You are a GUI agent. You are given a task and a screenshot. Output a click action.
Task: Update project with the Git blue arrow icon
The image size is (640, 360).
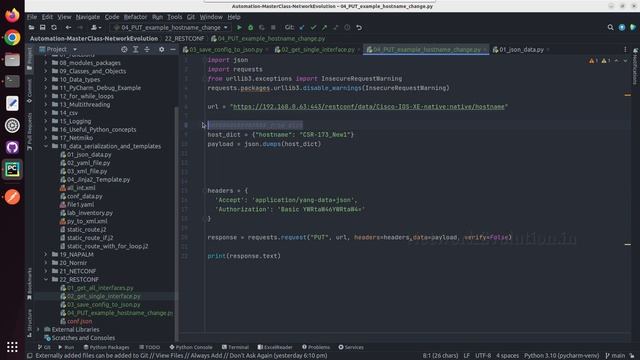[302, 27]
